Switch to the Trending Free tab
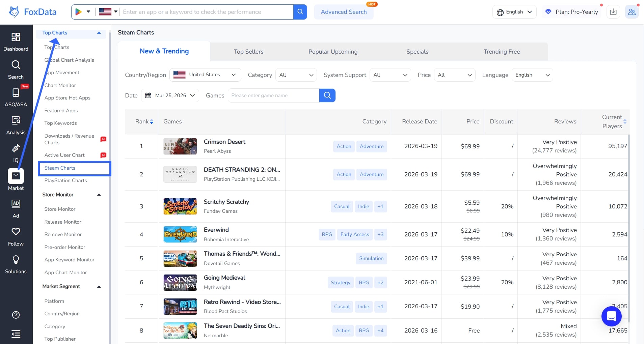The image size is (644, 344). (x=502, y=52)
